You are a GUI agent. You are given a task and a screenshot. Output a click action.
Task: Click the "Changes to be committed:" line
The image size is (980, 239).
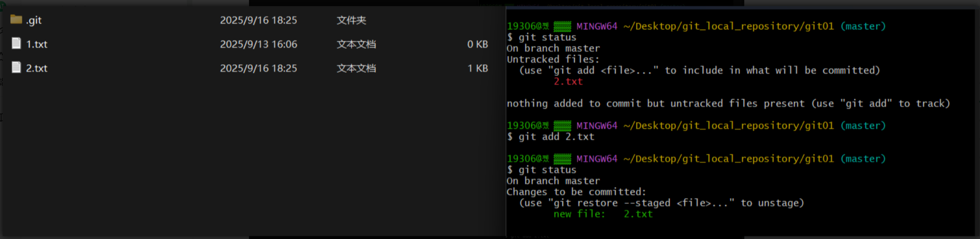click(x=576, y=192)
